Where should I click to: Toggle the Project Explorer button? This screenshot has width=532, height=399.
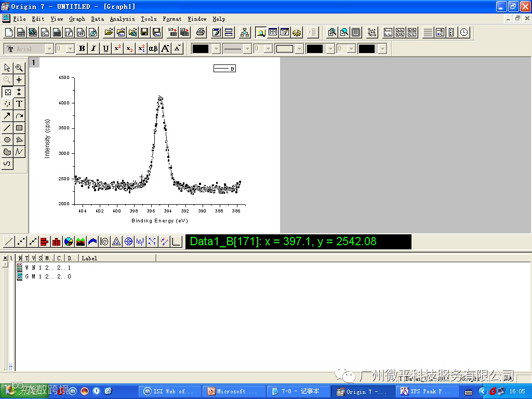[x=261, y=32]
